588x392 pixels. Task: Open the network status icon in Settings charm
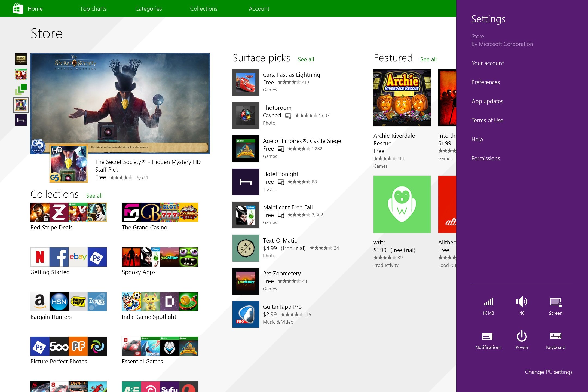coord(488,302)
